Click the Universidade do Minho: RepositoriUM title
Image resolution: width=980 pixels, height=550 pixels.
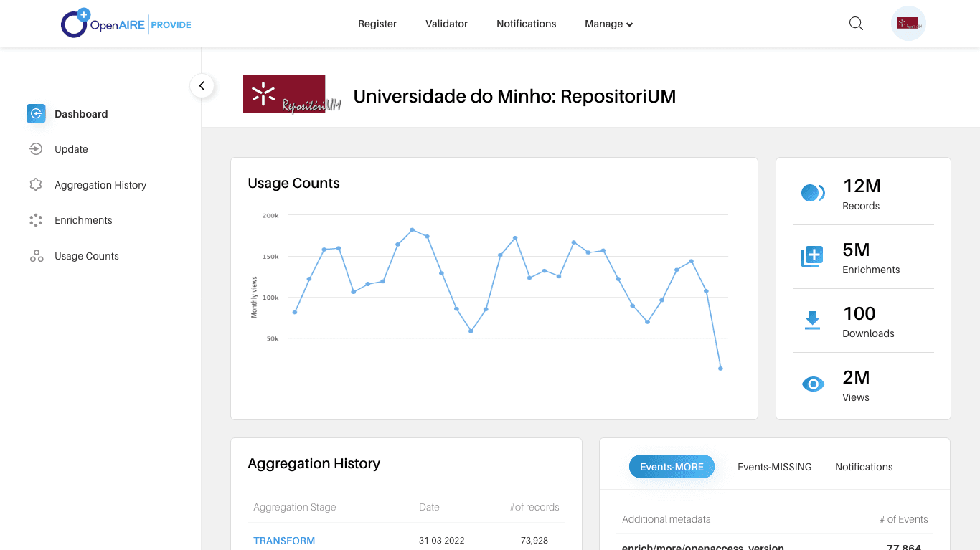tap(514, 96)
